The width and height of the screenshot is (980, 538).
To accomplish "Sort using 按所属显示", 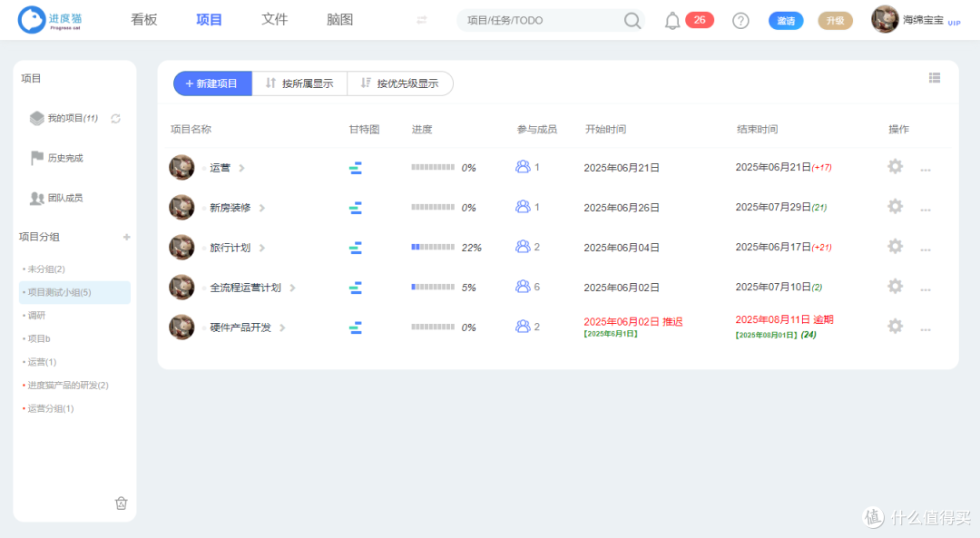I will [299, 83].
